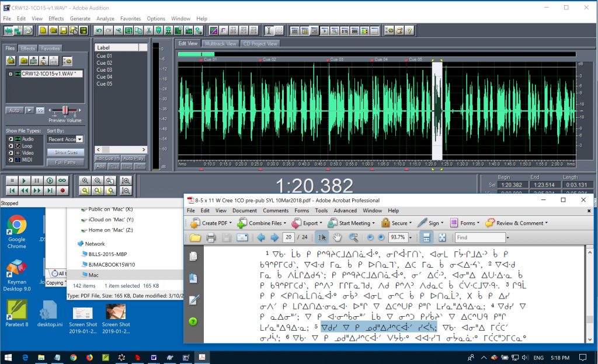
Task: Click the Time Selection I-beam tool
Action: tap(269, 30)
